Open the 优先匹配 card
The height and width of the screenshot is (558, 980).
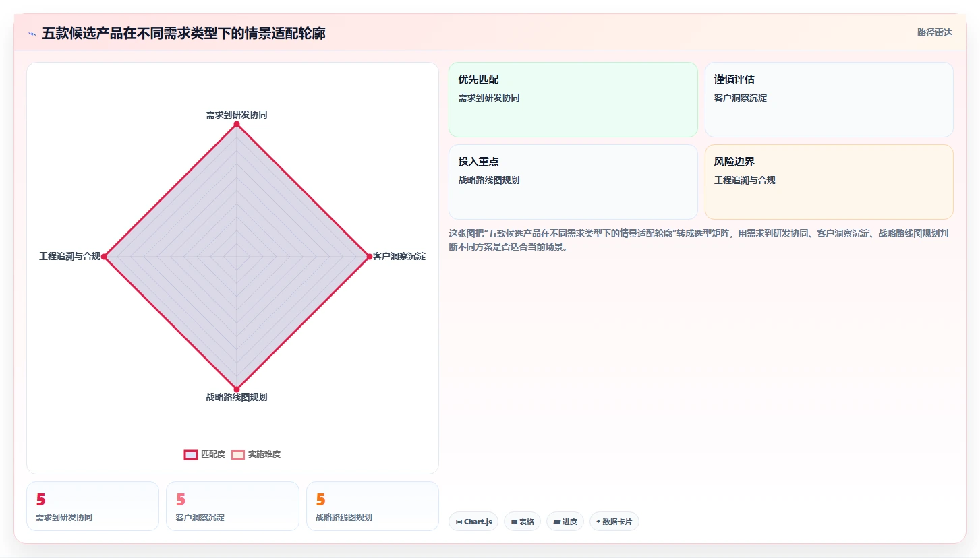pyautogui.click(x=573, y=100)
